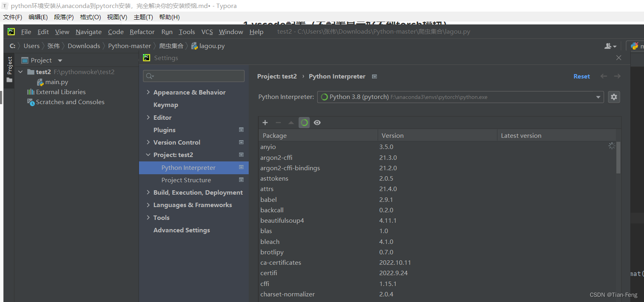Click Downloads in path breadcrumb
Image resolution: width=644 pixels, height=302 pixels.
(84, 46)
